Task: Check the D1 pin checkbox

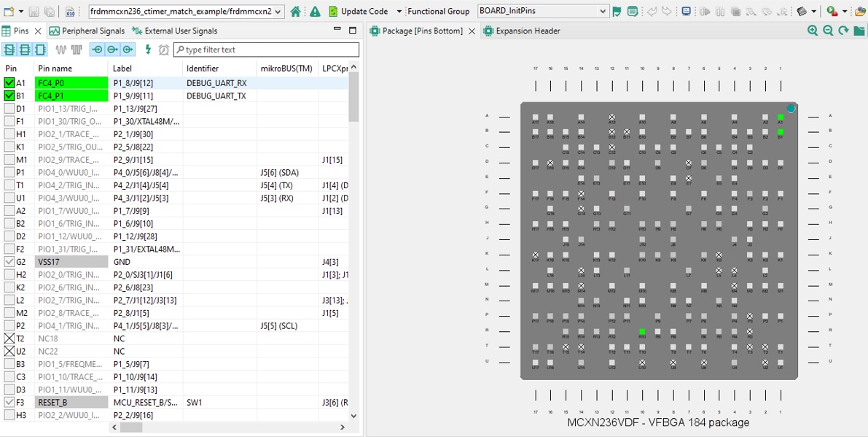Action: [9, 109]
